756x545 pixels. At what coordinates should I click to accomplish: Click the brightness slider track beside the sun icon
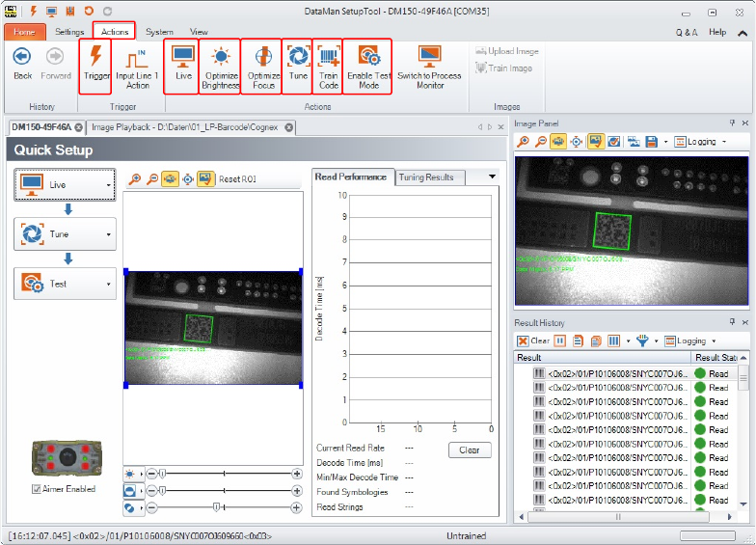coord(224,474)
